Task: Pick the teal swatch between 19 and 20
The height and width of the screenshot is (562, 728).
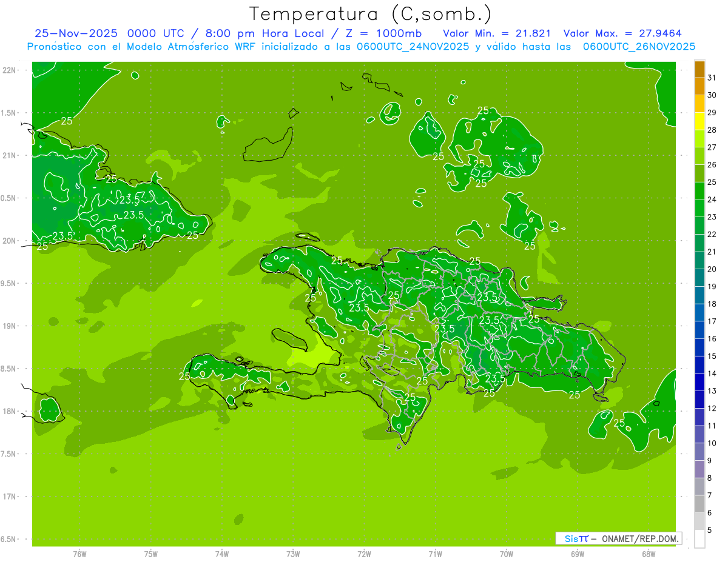Action: pyautogui.click(x=699, y=278)
